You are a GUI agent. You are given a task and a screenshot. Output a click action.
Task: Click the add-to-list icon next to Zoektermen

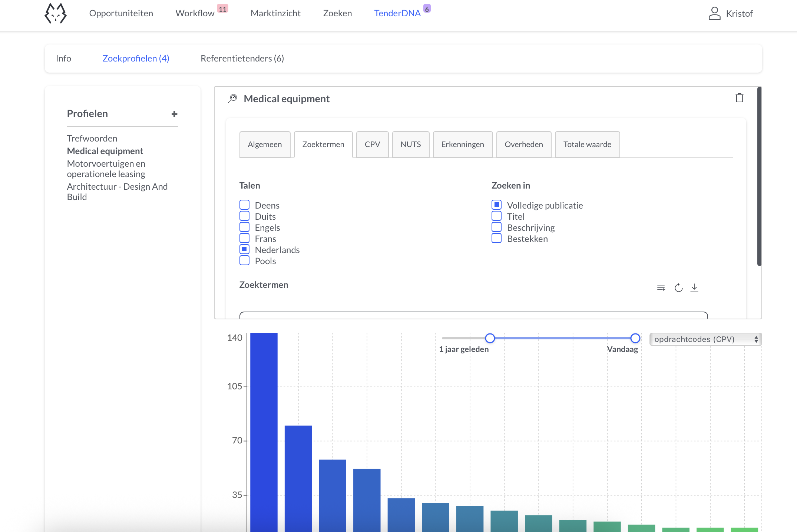pos(661,287)
